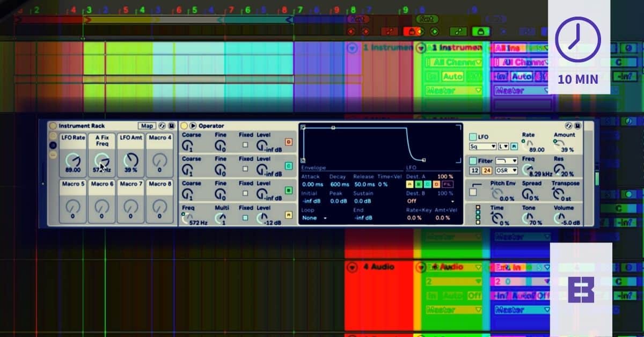
Task: Click the LFO Rate macro knob
Action: point(73,160)
